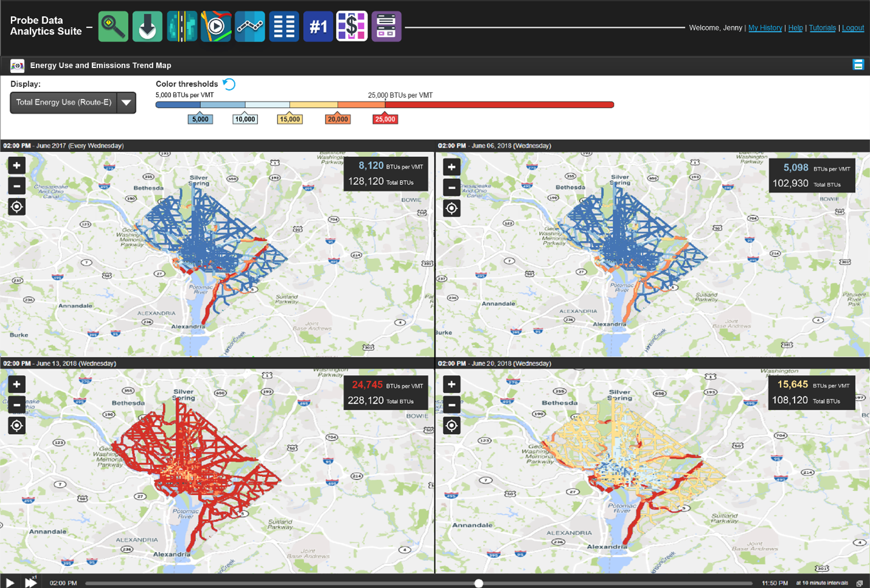Recenter the June 2017 map view
870x588 pixels.
[x=16, y=207]
